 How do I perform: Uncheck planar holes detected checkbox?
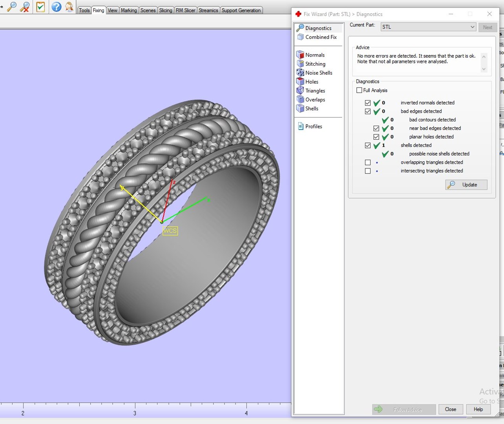click(x=376, y=137)
